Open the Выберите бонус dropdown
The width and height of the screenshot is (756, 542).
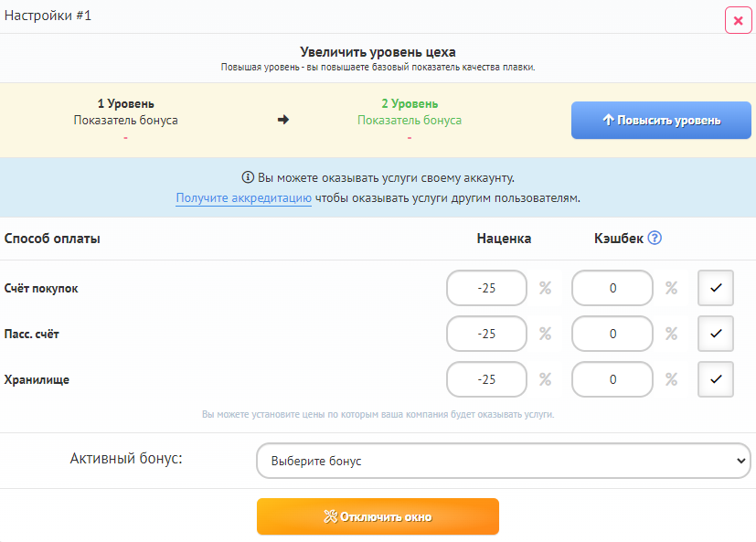point(504,462)
